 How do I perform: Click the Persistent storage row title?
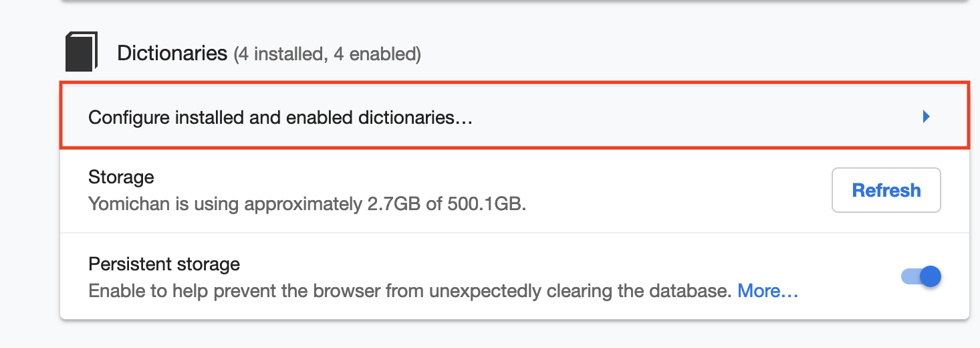164,264
